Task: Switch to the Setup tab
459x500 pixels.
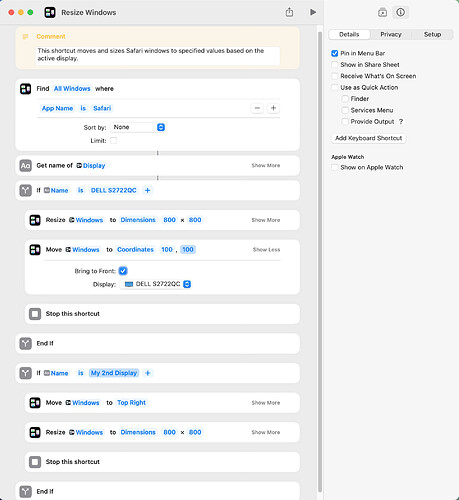Action: 432,34
